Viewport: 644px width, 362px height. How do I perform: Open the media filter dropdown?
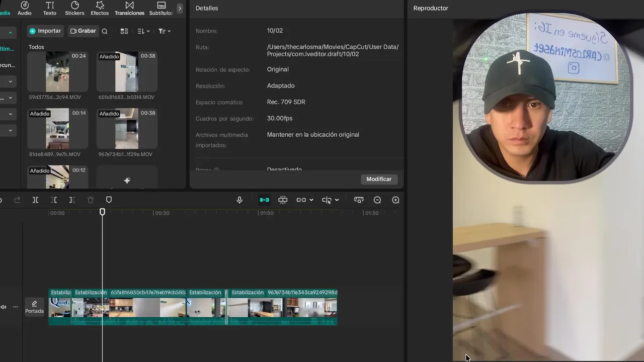(x=165, y=31)
